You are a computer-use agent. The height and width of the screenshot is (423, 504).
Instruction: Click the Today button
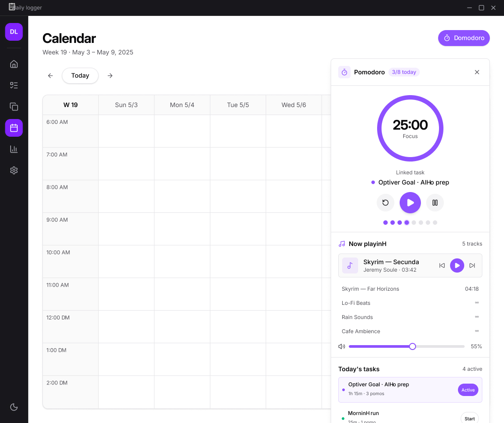80,76
